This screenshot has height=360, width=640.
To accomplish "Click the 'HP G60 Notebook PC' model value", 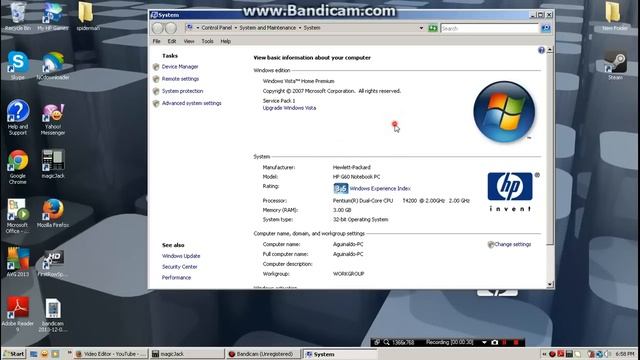I will (356, 177).
